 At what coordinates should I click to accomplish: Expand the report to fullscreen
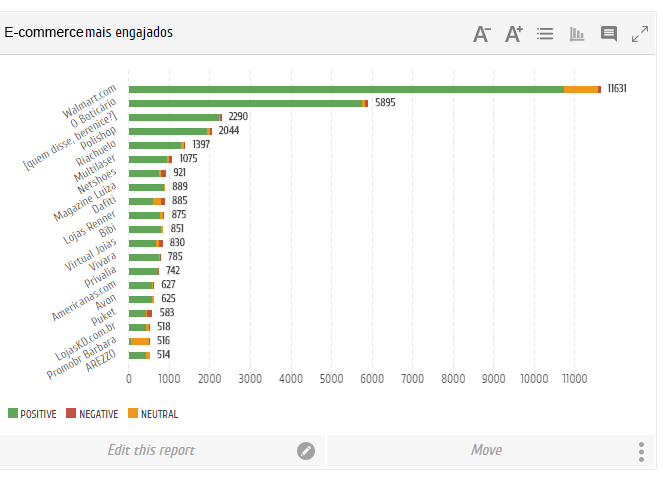tap(641, 34)
